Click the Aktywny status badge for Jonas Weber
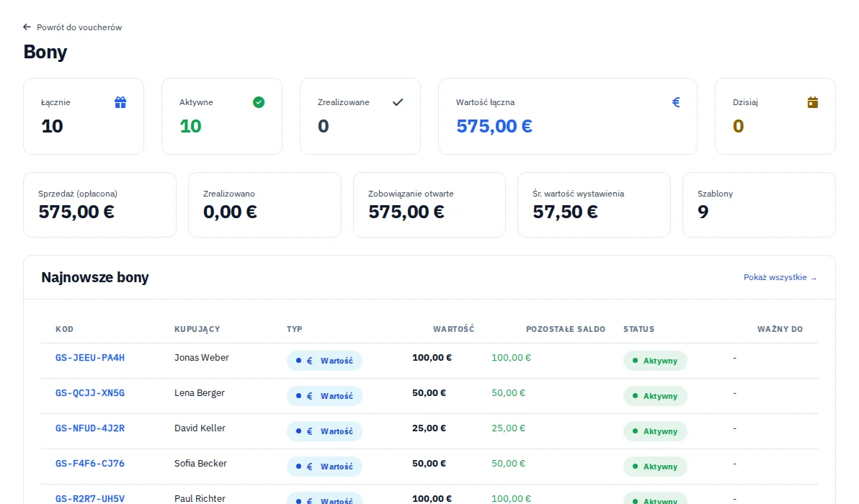 click(655, 361)
